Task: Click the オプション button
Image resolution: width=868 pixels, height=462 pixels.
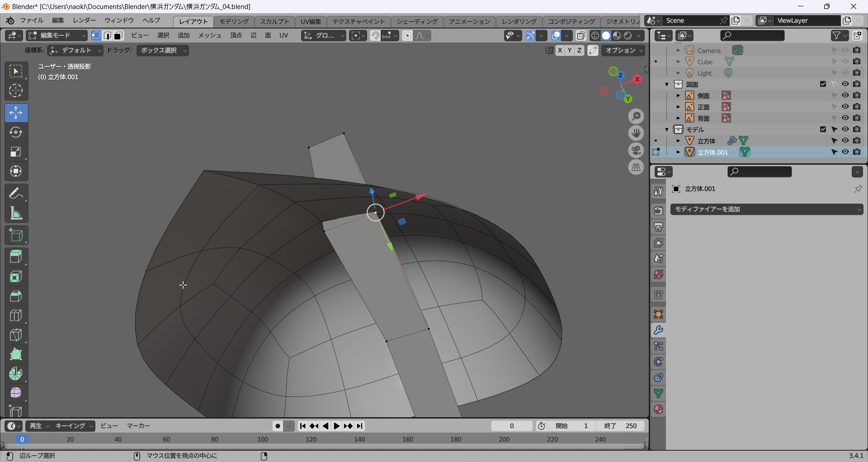Action: [623, 50]
